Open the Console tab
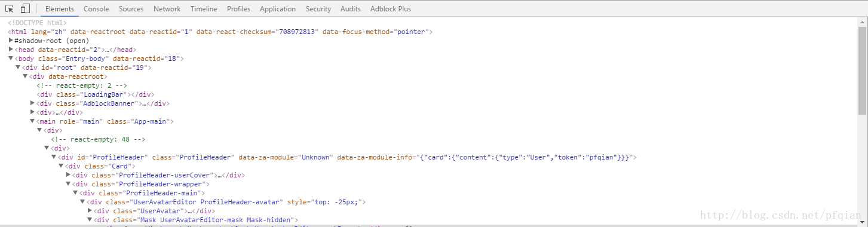 click(96, 9)
